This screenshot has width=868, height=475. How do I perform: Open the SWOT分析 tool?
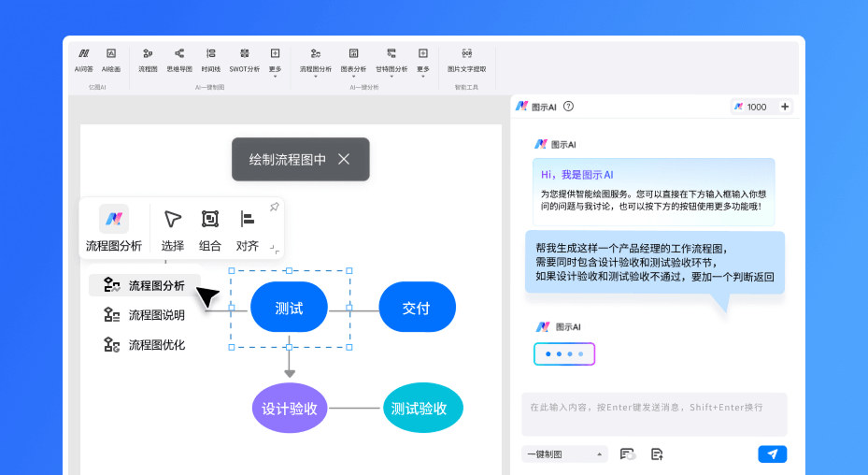(245, 59)
